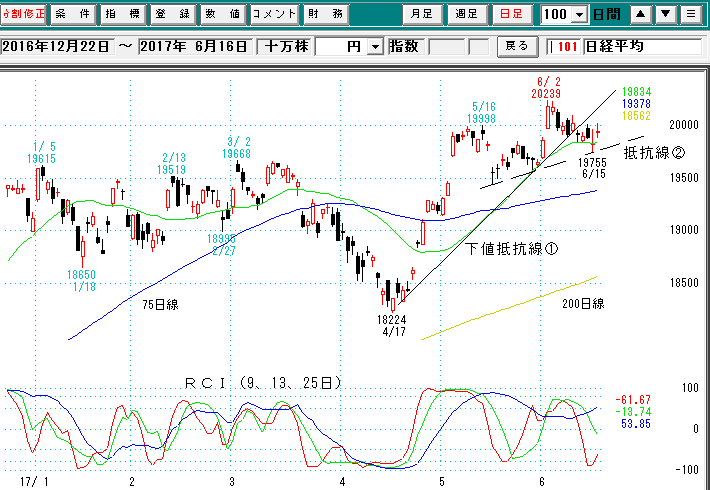Screen dimensions: 710x490
Task: Switch chart to 週足 weekly view
Action: click(x=468, y=15)
